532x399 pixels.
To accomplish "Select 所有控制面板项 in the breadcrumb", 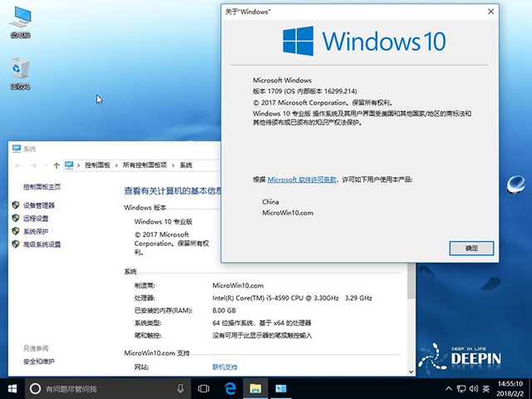I will click(145, 165).
